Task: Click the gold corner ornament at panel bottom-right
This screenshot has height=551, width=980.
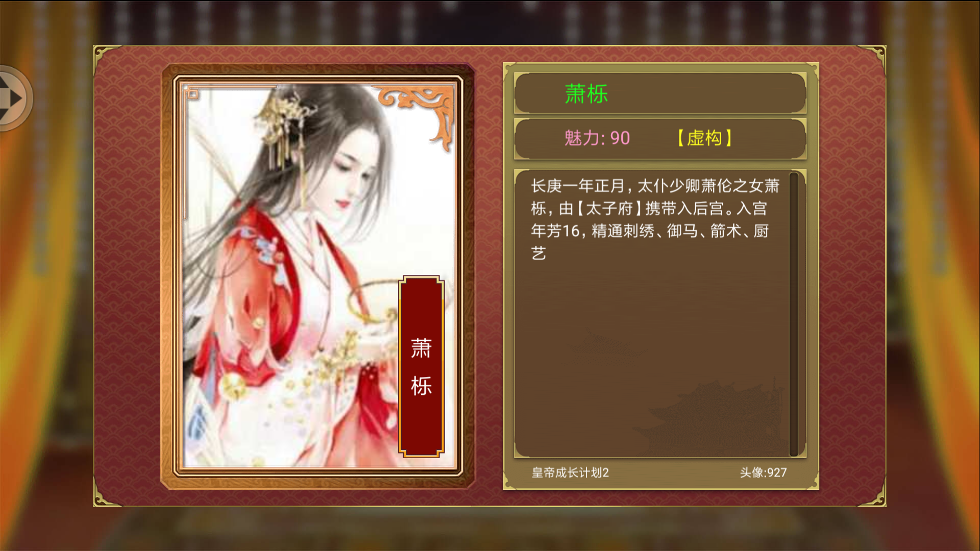Action: (x=872, y=494)
